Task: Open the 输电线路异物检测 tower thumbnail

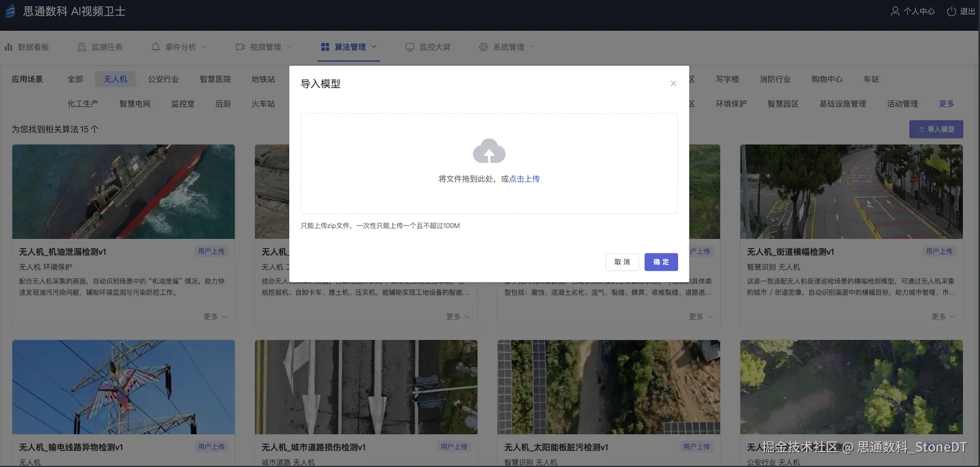Action: [124, 387]
